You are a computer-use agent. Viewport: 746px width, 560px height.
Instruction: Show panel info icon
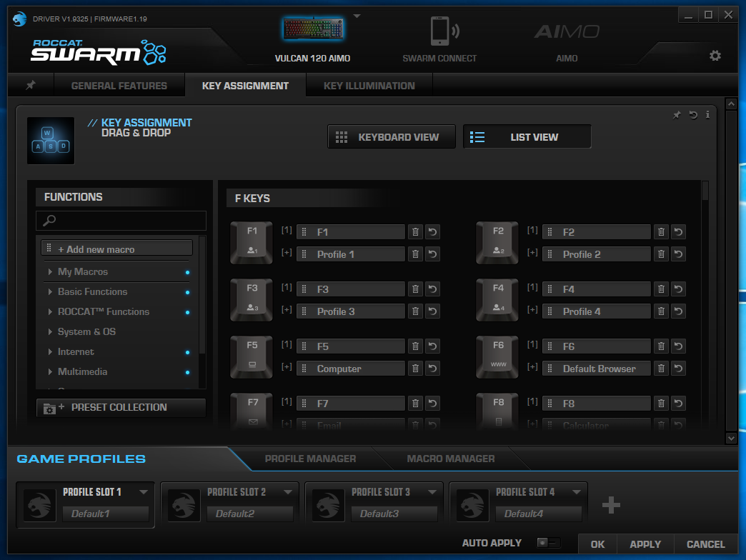pyautogui.click(x=707, y=114)
